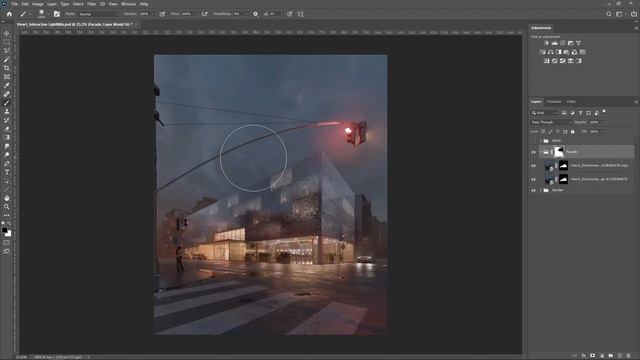Open layer blend mode Pass Through dropdown
Screen dimensions: 640x360
pos(550,122)
